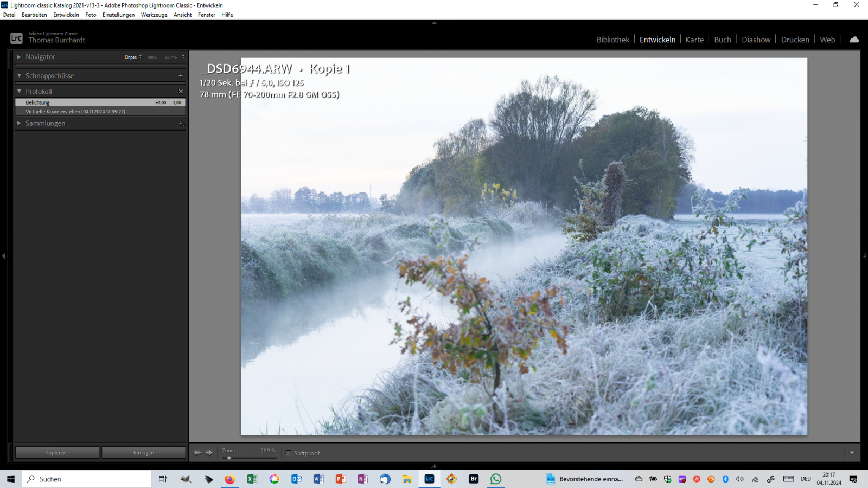Show the top panel via arrow handle
This screenshot has height=488, width=868.
click(434, 23)
